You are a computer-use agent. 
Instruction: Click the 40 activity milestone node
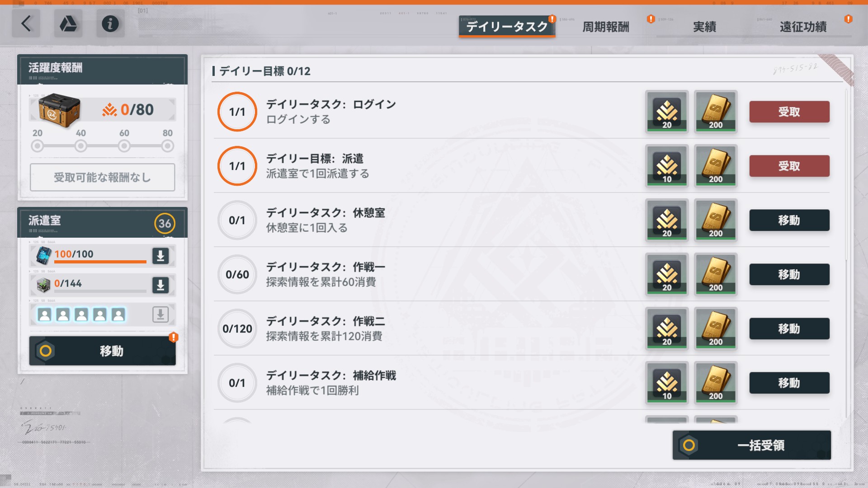pos(81,146)
